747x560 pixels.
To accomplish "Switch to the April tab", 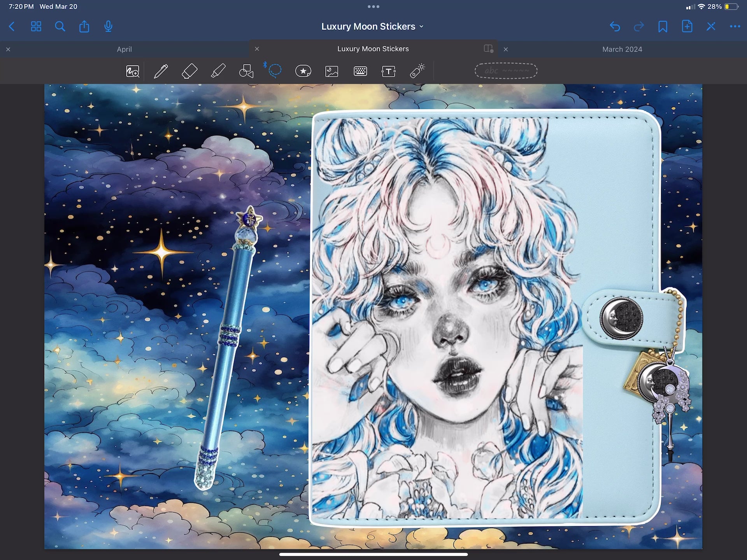I will point(124,49).
